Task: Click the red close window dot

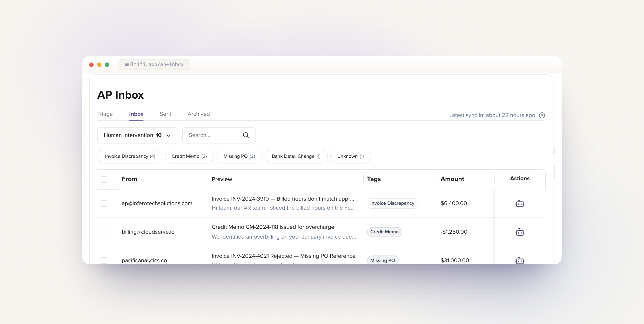Action: tap(91, 65)
